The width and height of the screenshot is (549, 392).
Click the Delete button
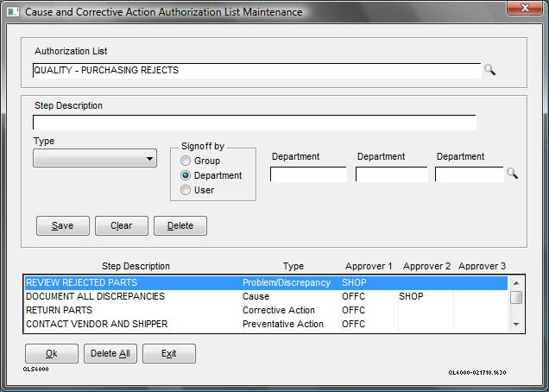[180, 225]
